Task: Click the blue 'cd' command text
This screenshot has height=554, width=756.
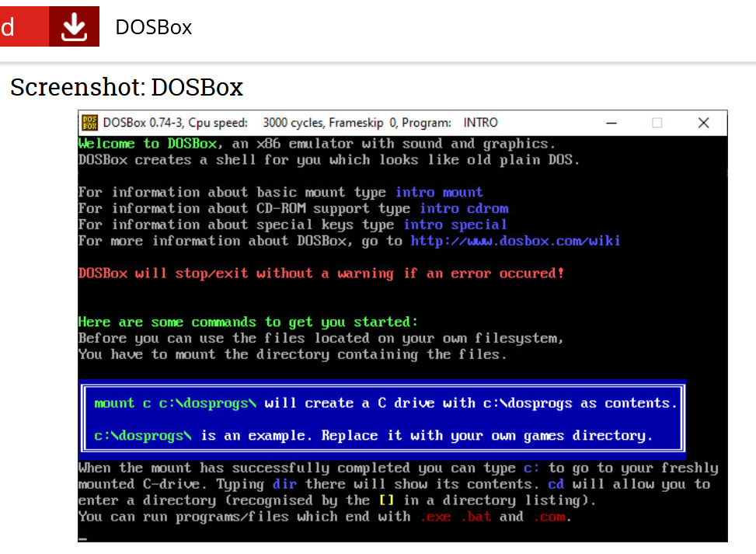Action: pyautogui.click(x=556, y=484)
